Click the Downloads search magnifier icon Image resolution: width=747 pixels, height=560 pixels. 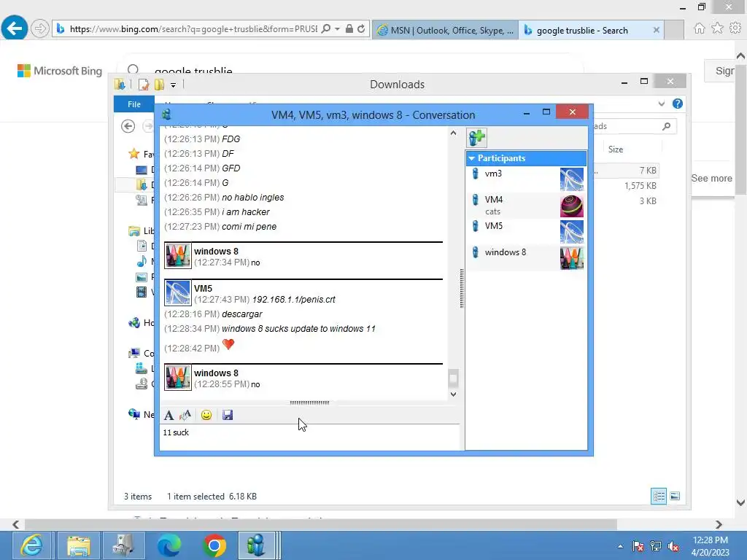(x=667, y=126)
